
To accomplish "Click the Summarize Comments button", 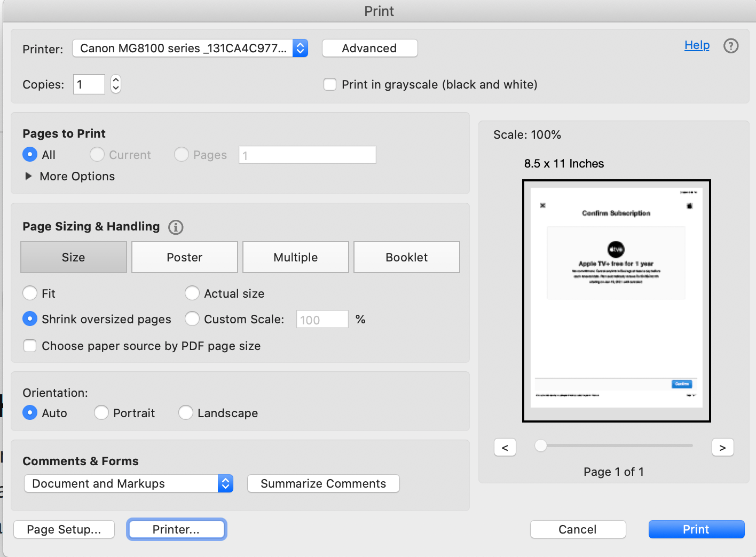I will coord(323,483).
